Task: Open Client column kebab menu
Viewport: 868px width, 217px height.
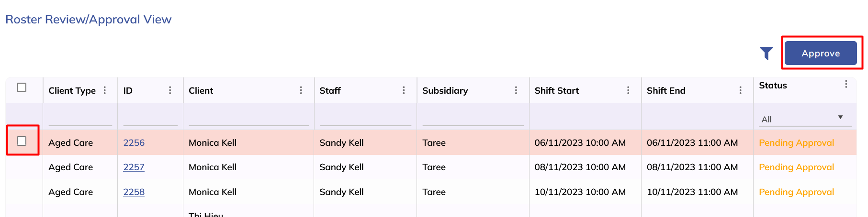Action: click(301, 90)
